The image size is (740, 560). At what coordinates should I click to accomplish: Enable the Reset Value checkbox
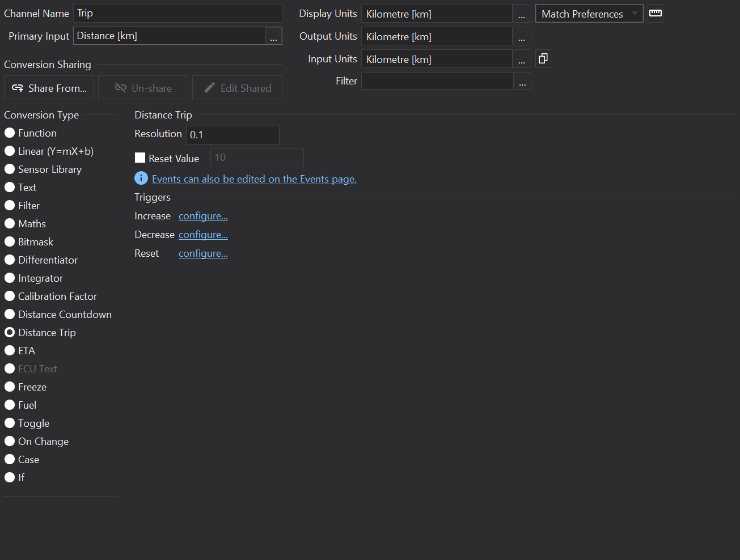coord(140,158)
